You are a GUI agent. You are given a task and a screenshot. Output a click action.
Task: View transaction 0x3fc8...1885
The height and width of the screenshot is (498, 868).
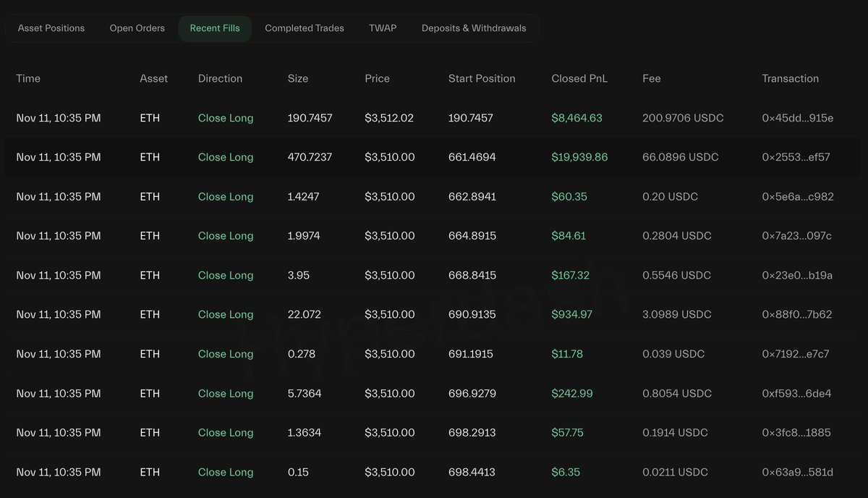(796, 433)
